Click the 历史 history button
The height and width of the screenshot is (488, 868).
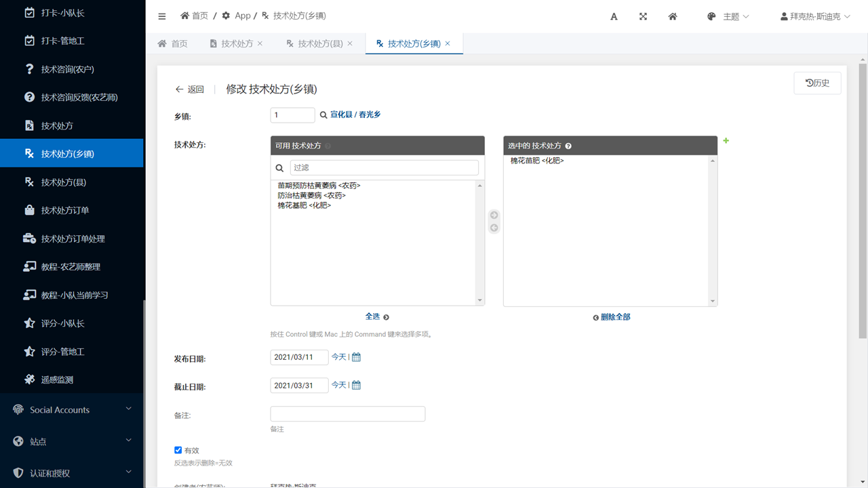pyautogui.click(x=817, y=83)
